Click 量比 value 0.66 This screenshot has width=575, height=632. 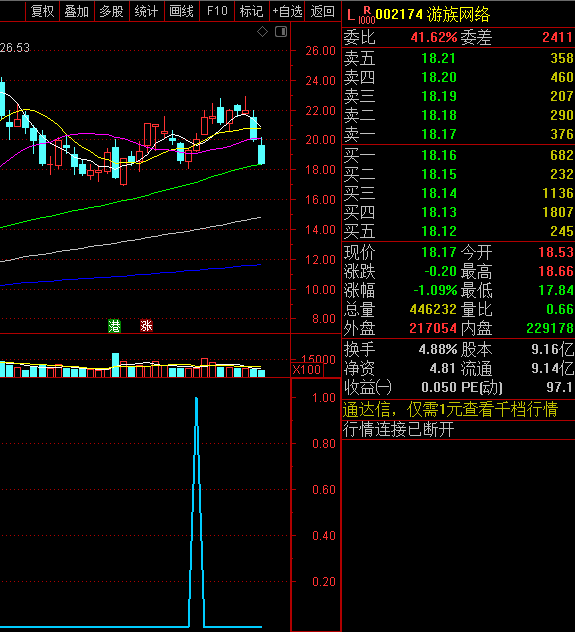pyautogui.click(x=560, y=310)
